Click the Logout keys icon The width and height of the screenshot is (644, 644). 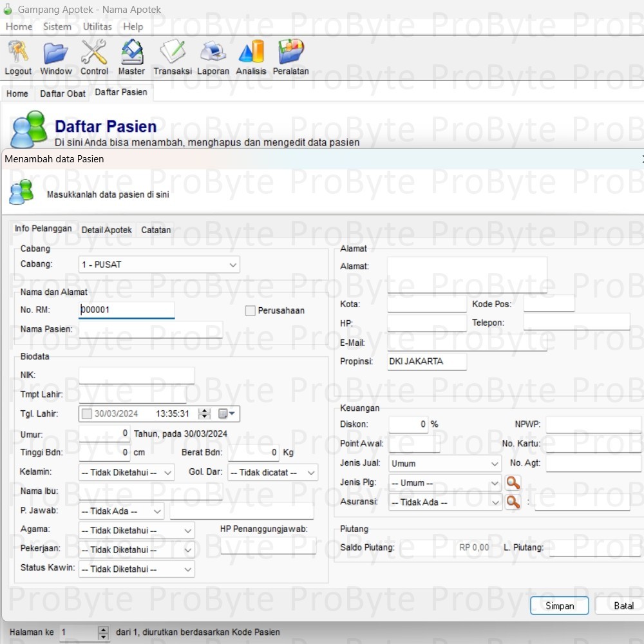pos(18,53)
